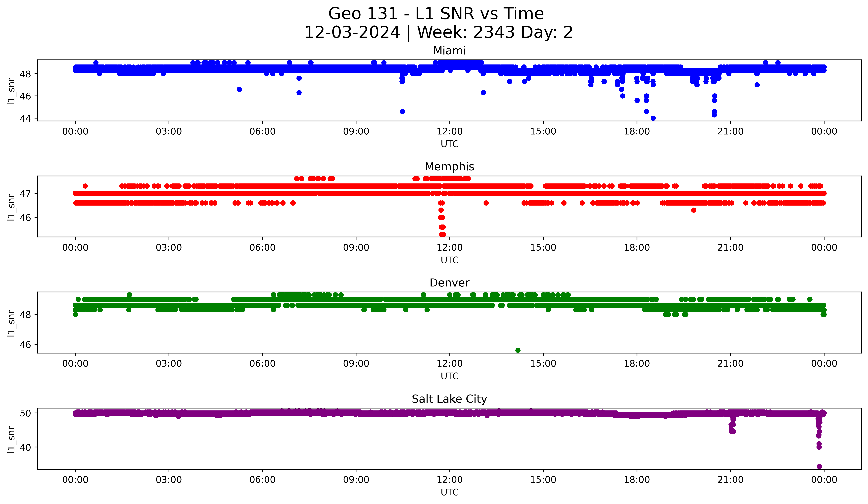
Task: Click the isolated red Memphis point near 19:45
Action: (x=693, y=210)
